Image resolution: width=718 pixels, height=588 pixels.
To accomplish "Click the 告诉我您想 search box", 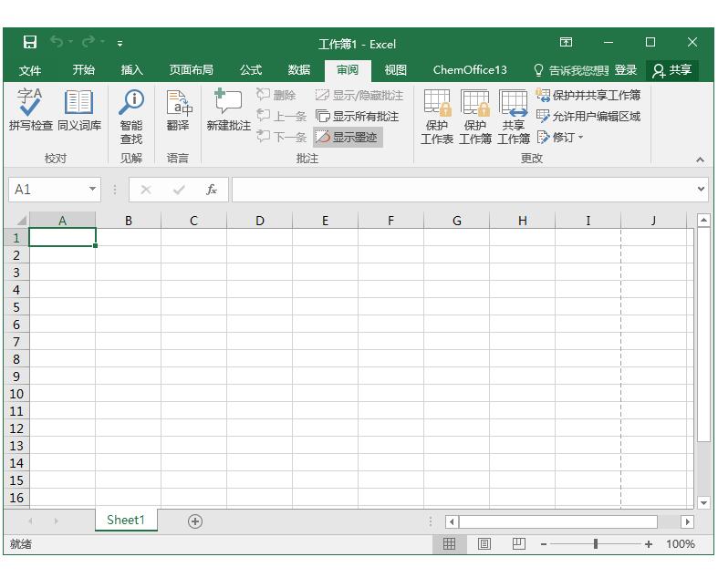I will tap(571, 70).
